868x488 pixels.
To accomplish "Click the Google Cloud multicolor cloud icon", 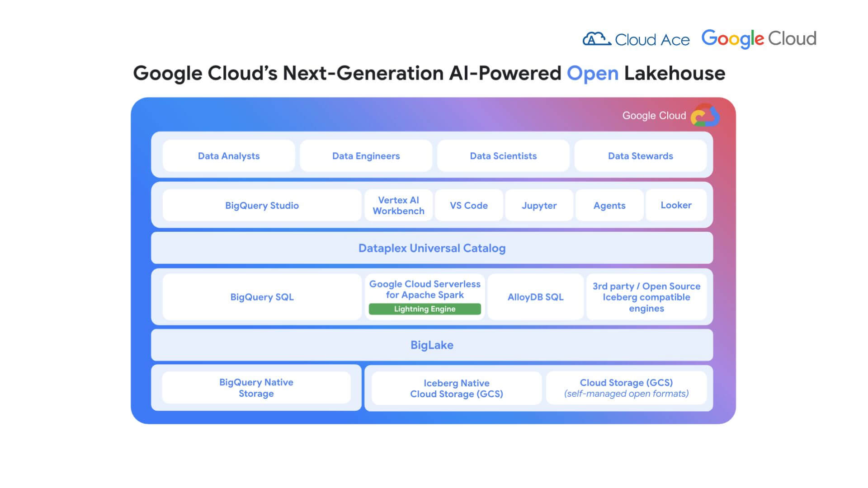I will 705,116.
